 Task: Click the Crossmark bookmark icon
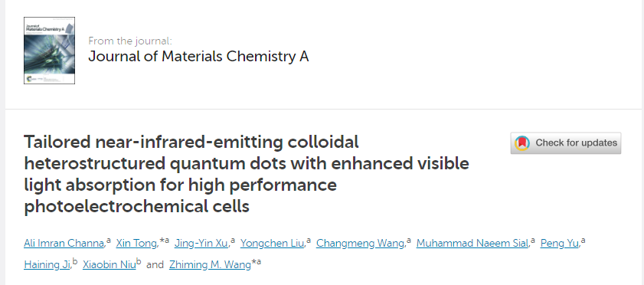522,143
